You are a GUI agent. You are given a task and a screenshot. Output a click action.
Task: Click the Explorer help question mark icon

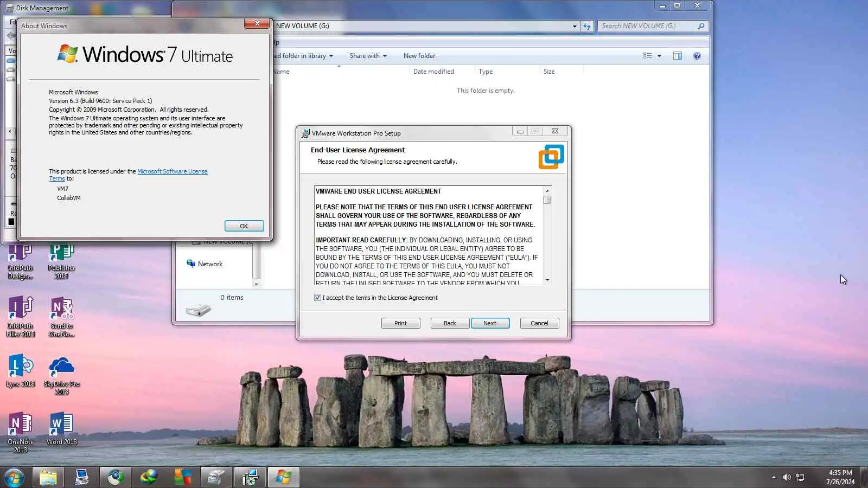pyautogui.click(x=697, y=56)
